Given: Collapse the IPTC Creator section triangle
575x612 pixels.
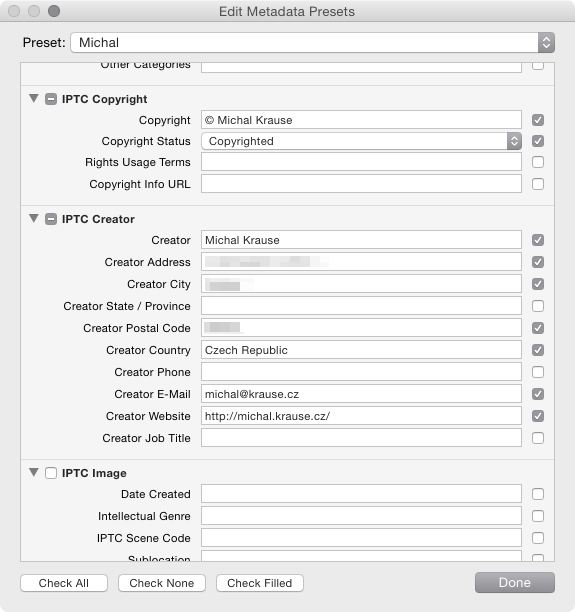Looking at the screenshot, I should coord(34,218).
